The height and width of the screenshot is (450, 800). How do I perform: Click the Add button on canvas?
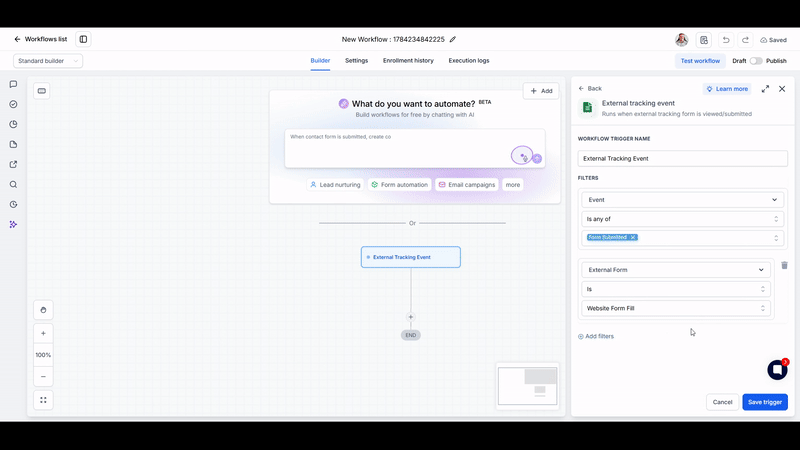tap(541, 91)
